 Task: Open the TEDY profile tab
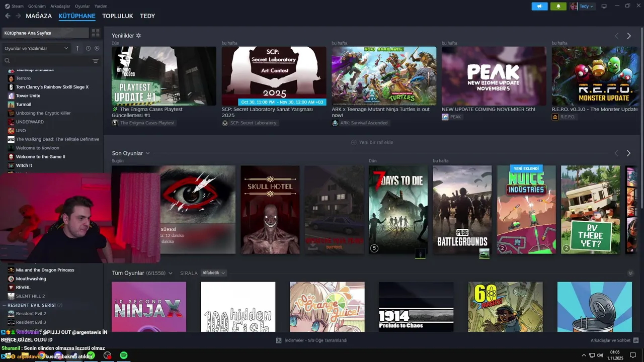[x=147, y=16]
